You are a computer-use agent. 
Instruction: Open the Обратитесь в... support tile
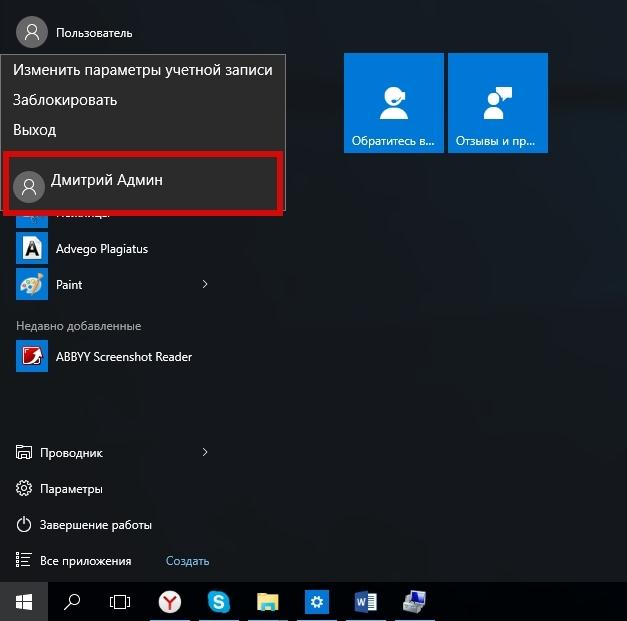pyautogui.click(x=393, y=103)
